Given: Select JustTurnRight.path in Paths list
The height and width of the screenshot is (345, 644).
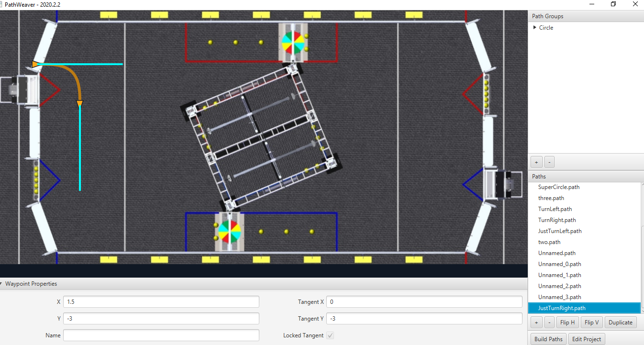Looking at the screenshot, I should (x=584, y=308).
